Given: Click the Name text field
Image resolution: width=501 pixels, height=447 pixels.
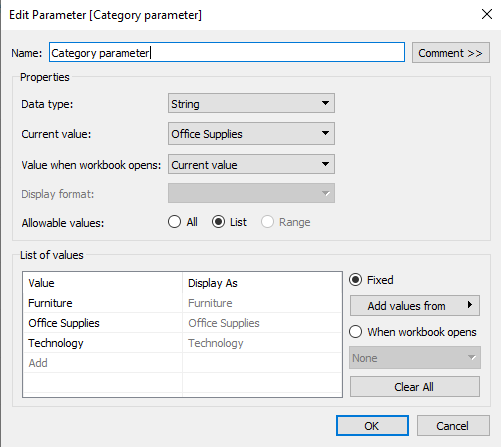Looking at the screenshot, I should point(227,52).
